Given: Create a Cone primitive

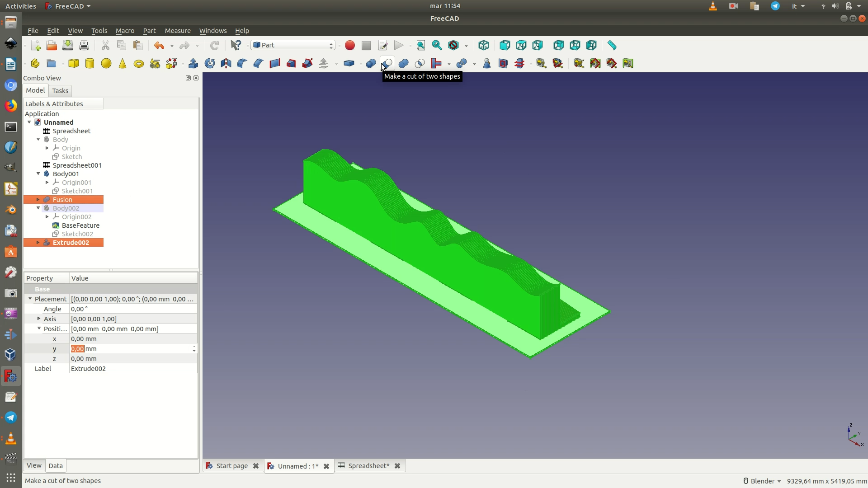Looking at the screenshot, I should click(123, 64).
